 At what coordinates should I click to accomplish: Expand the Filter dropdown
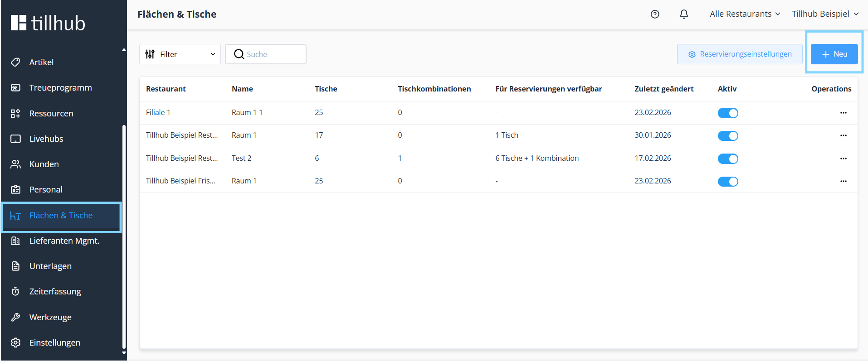(180, 54)
